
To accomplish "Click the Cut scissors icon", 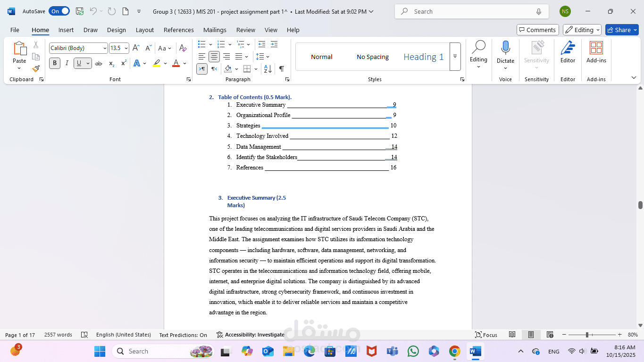I will [36, 45].
